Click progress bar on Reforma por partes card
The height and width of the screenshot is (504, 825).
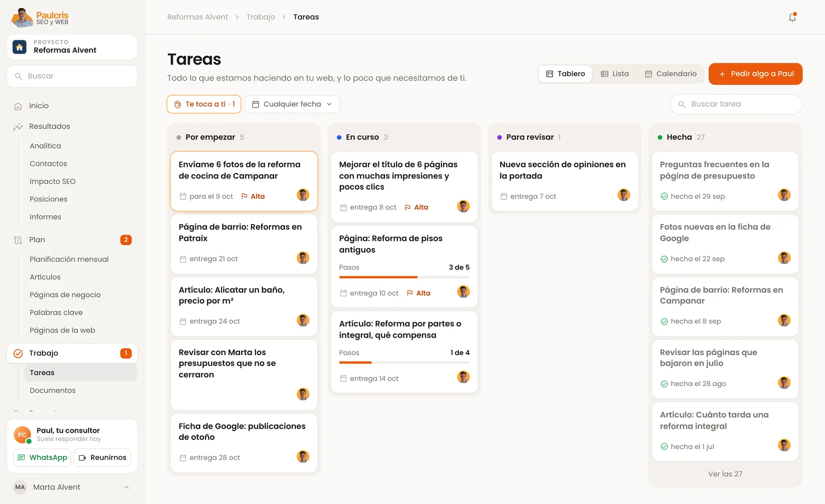[x=404, y=362]
